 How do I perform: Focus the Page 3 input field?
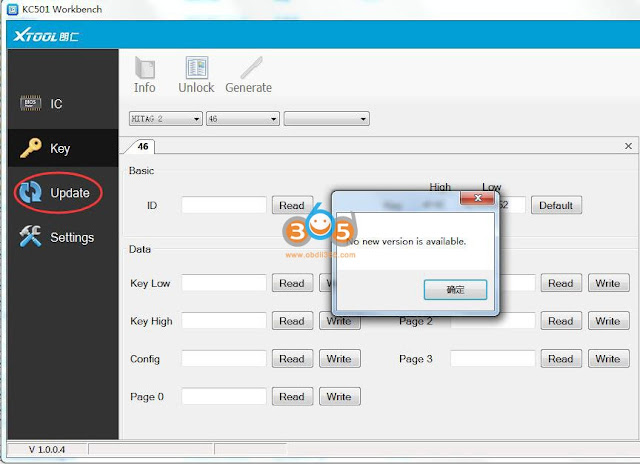pos(493,358)
